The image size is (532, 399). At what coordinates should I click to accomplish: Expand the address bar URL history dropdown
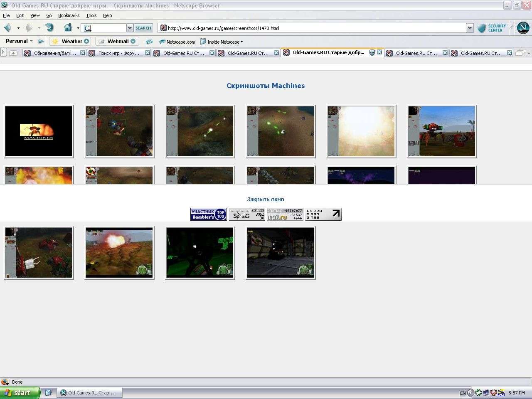[x=470, y=28]
